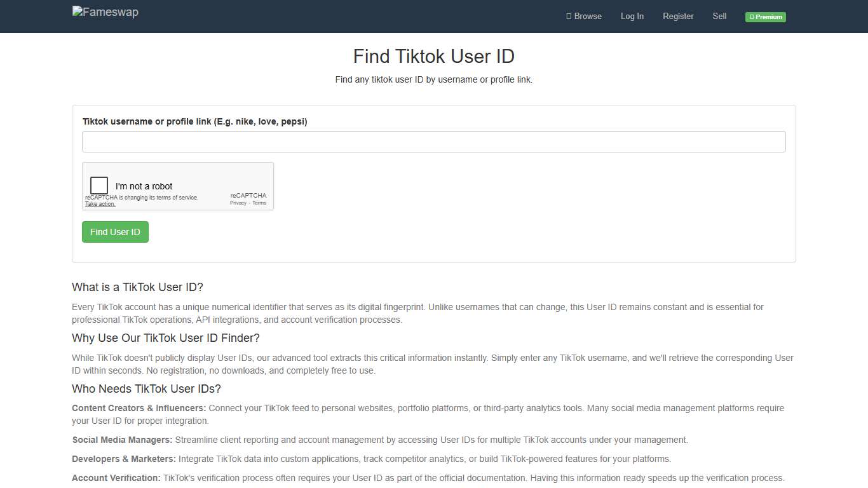Open the Take action link
Screen dimensions: 868x488
(x=100, y=203)
